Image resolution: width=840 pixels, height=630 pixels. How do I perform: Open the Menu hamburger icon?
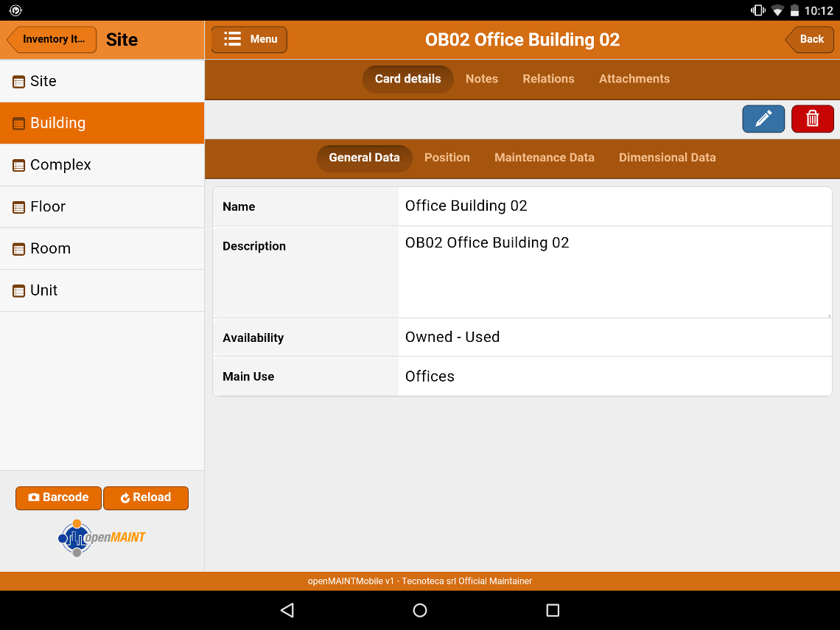coord(234,39)
